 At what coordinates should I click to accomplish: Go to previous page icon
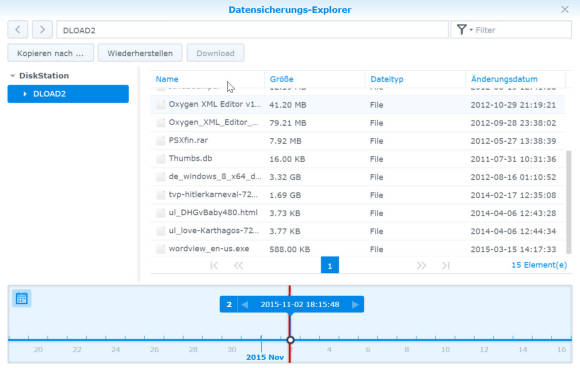[239, 266]
